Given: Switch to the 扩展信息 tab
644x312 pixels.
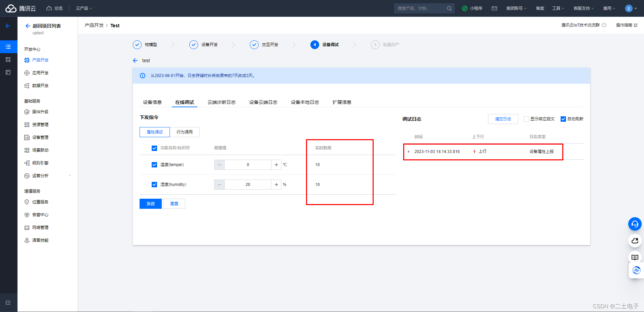Looking at the screenshot, I should pos(342,102).
